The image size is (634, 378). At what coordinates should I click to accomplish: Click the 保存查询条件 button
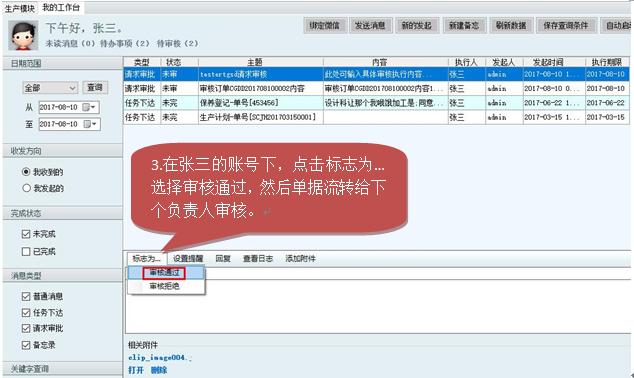point(566,25)
